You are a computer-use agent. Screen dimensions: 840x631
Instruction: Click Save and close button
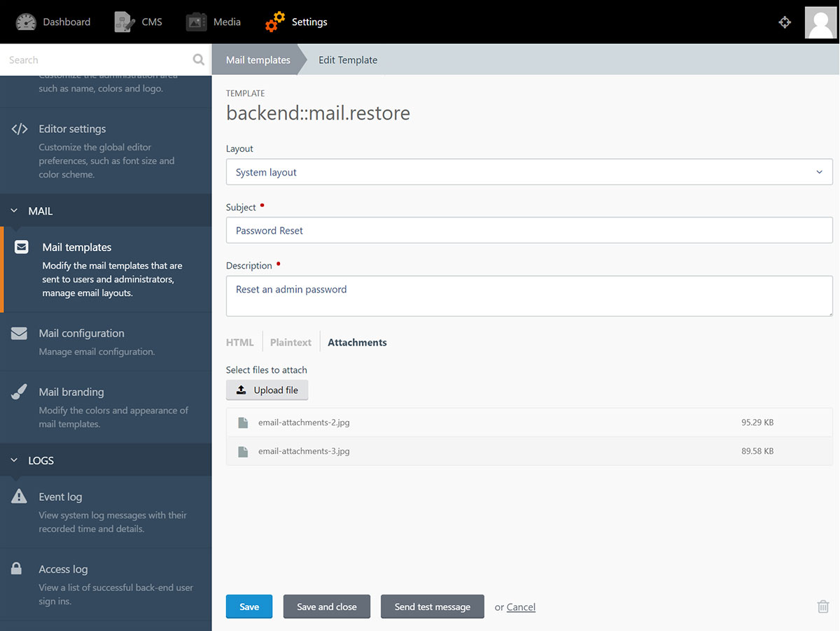click(327, 607)
